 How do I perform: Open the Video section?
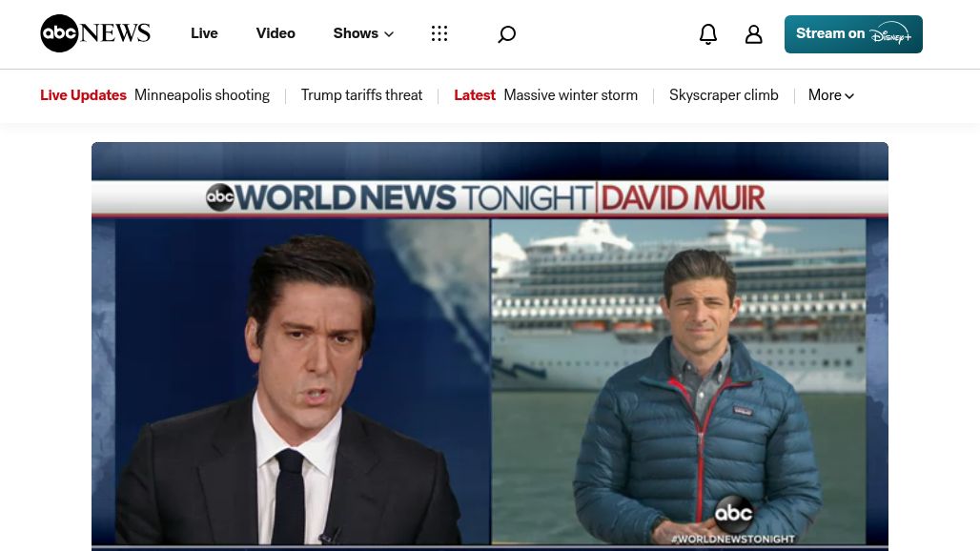(x=276, y=33)
